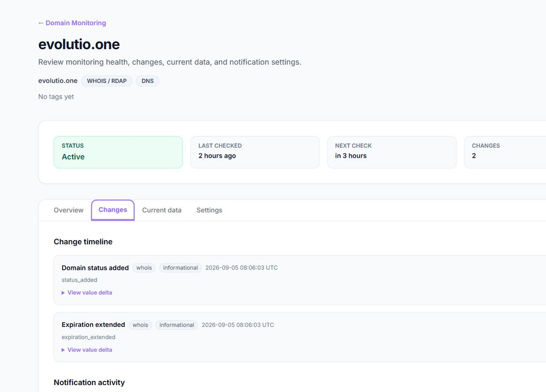This screenshot has height=392, width=546.
Task: Switch to the Current data tab
Action: [x=162, y=210]
